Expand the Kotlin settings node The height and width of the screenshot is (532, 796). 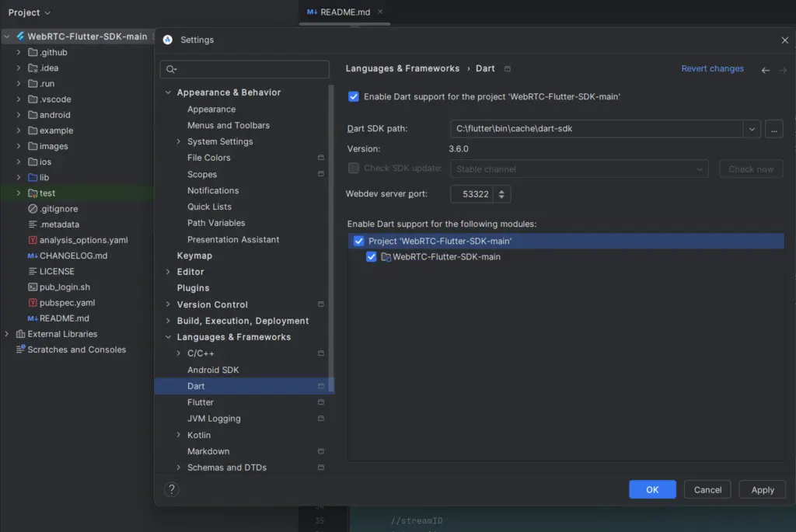tap(178, 435)
